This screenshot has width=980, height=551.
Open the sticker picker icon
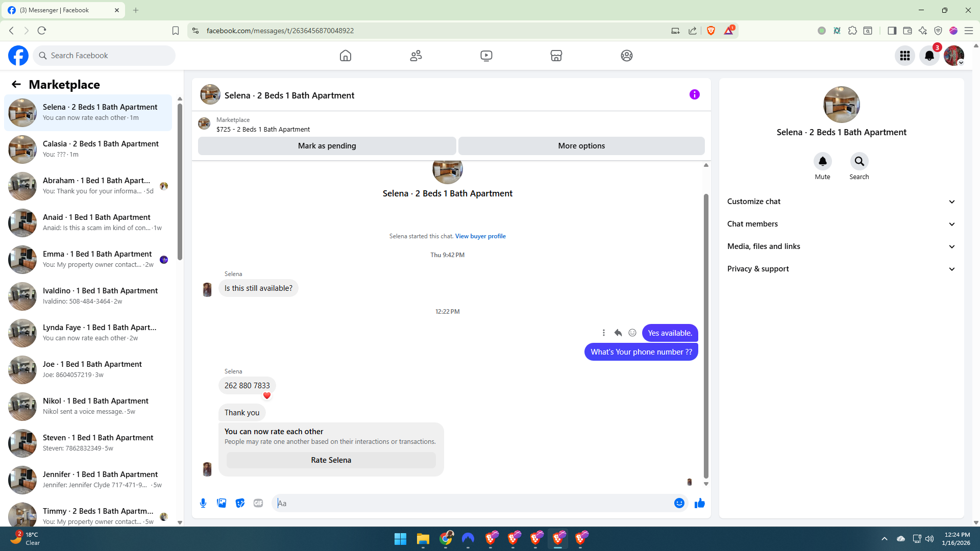point(240,503)
